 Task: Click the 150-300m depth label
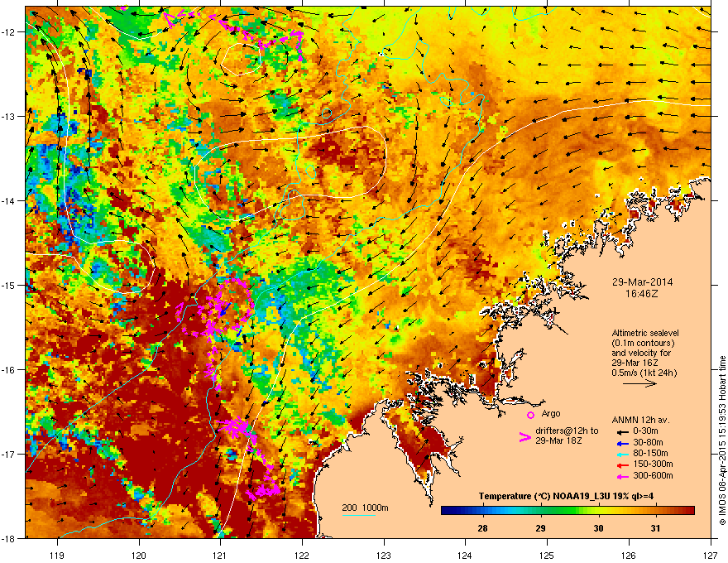point(653,464)
